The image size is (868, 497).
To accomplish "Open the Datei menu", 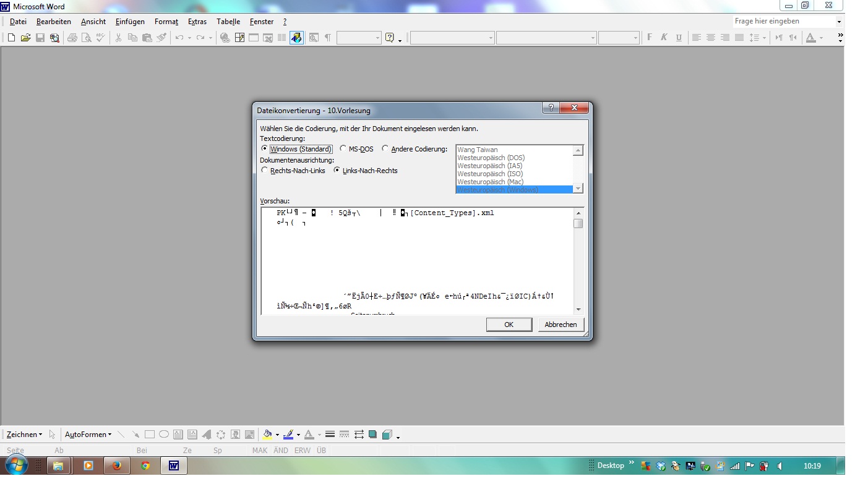I will (x=18, y=22).
